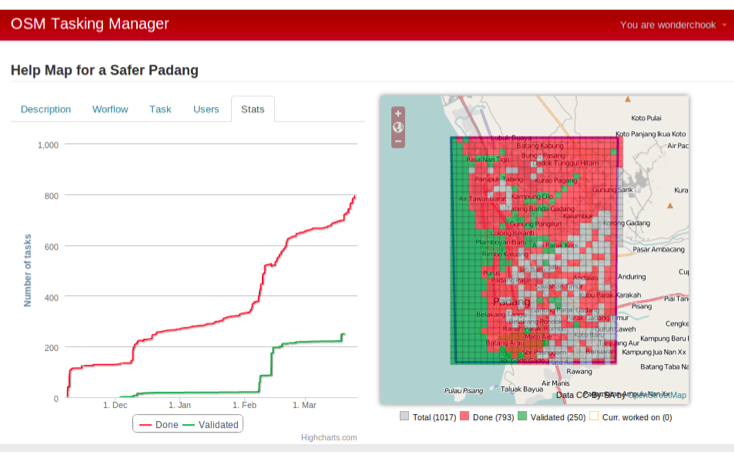Reset map to full extent globe icon
The height and width of the screenshot is (459, 734).
coord(398,127)
